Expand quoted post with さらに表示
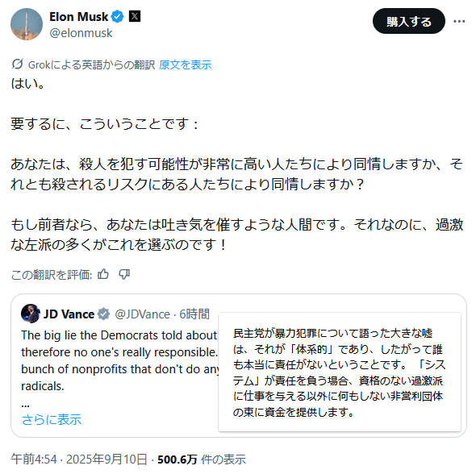The height and width of the screenshot is (474, 476). [x=52, y=419]
